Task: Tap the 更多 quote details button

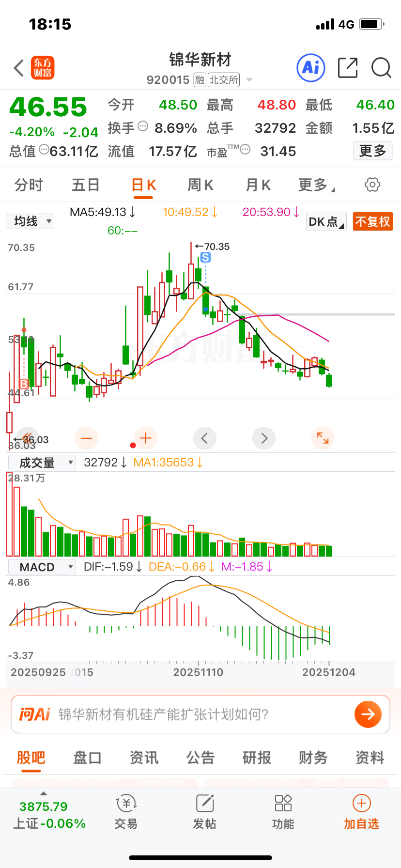Action: pyautogui.click(x=372, y=151)
